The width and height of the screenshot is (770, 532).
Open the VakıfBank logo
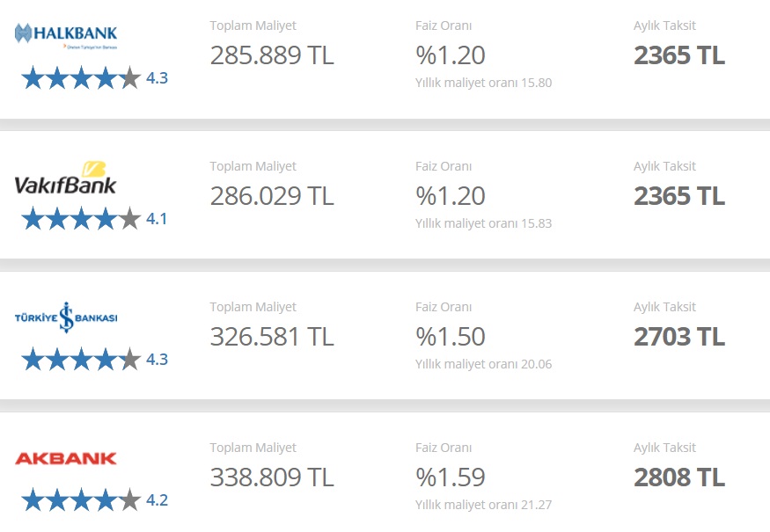pos(65,177)
